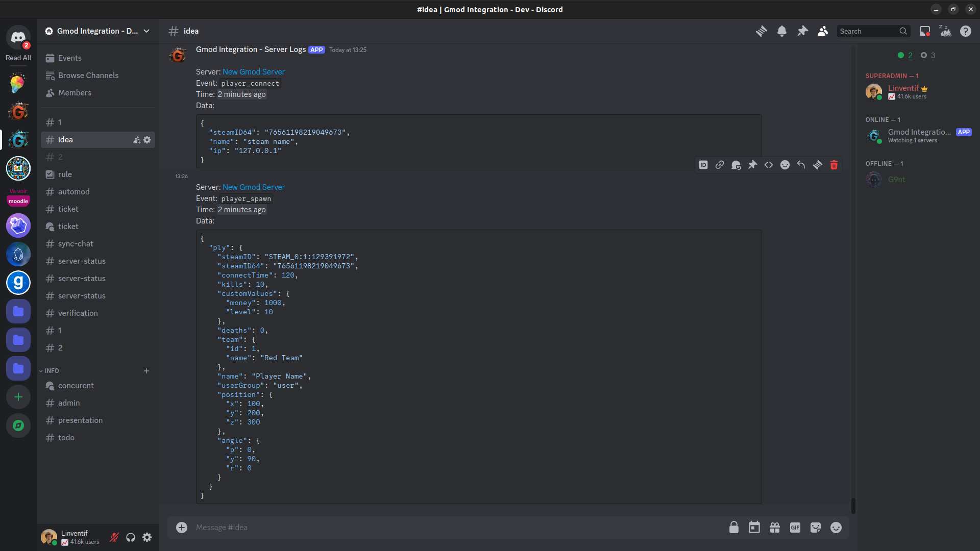The width and height of the screenshot is (980, 551).
Task: Click the chat scrollbar thumb
Action: 853,506
